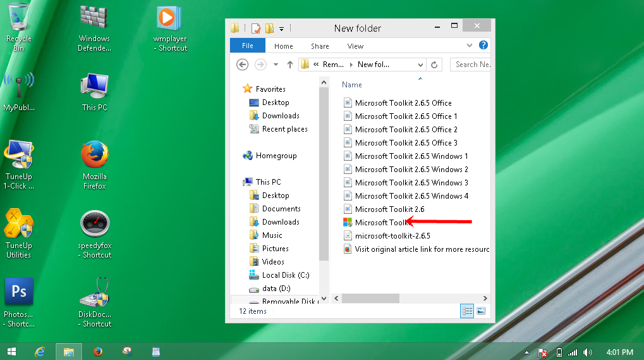Select the wmplayer shortcut on desktop
Screen dimensions: 644x360
click(169, 28)
